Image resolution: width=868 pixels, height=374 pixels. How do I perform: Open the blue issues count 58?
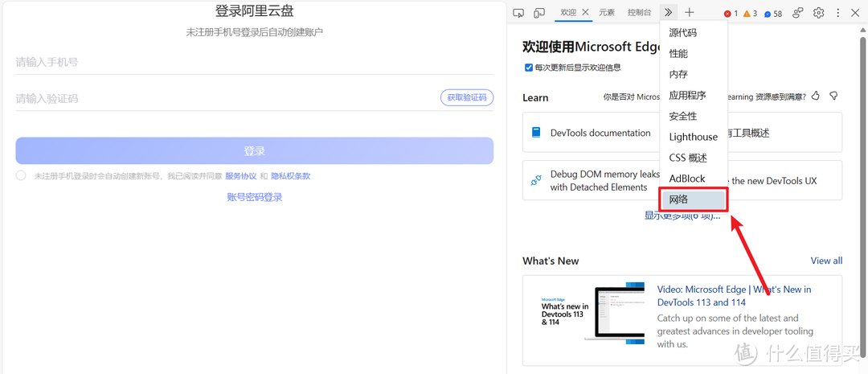click(x=773, y=14)
